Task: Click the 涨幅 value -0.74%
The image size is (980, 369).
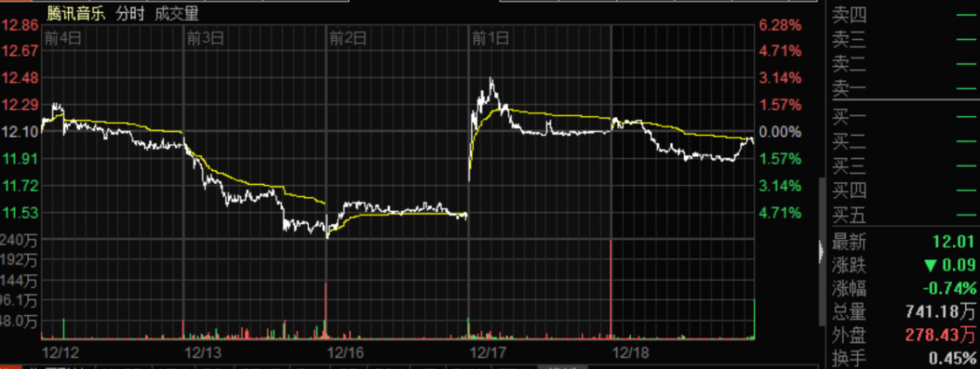Action: (950, 288)
